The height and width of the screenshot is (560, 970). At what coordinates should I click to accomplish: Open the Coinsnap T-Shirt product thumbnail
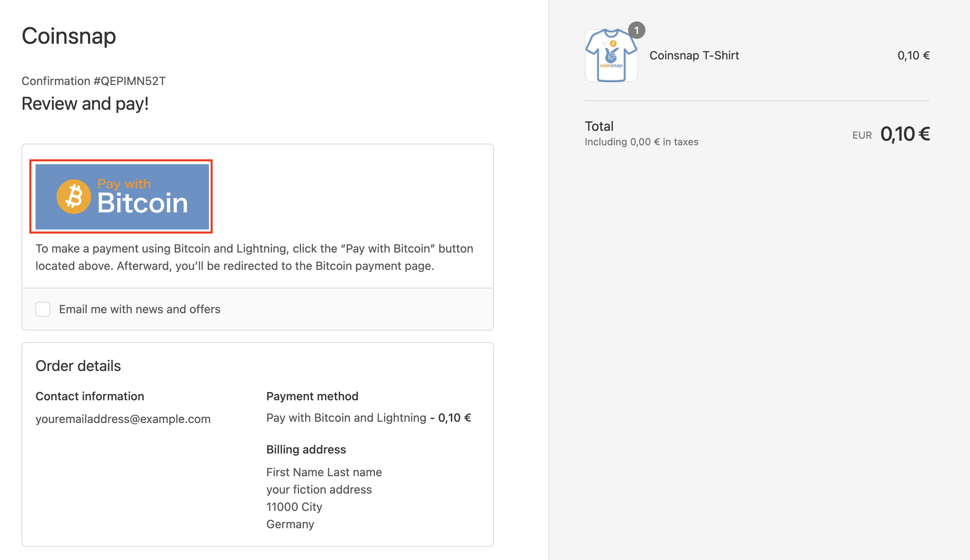pos(611,56)
